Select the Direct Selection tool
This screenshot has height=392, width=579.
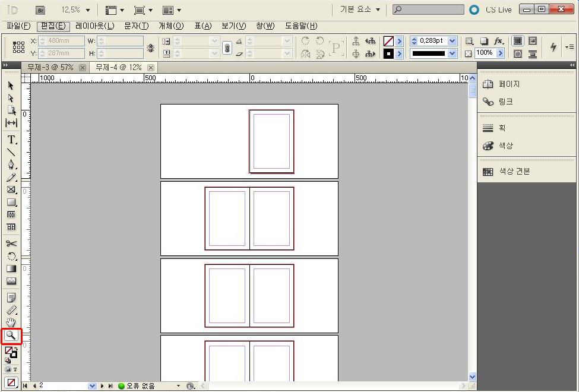point(11,98)
